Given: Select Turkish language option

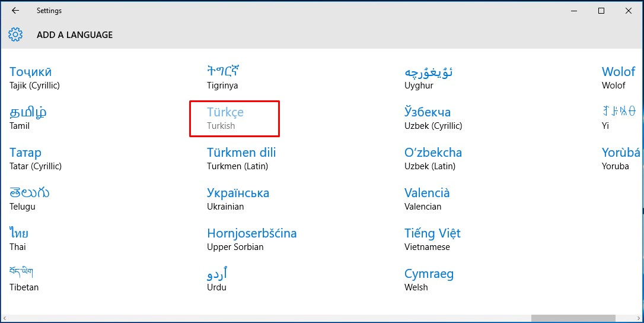Looking at the screenshot, I should 225,118.
